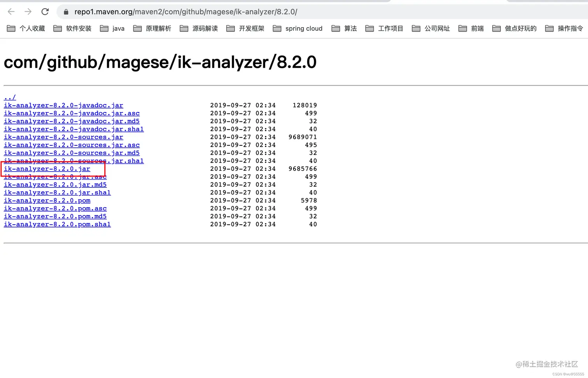Click the page heading com/github/magese/ik-analyzer/8.2.0
The width and height of the screenshot is (588, 378).
click(x=160, y=62)
